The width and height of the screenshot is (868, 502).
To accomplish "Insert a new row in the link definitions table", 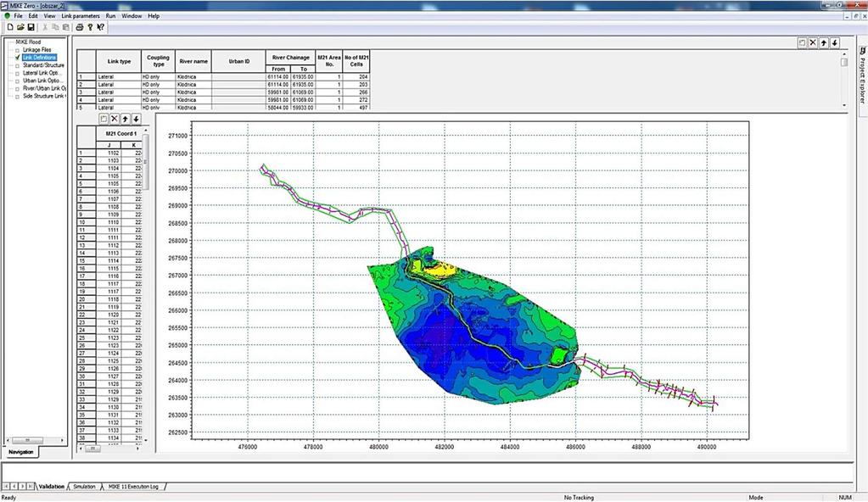I will [x=802, y=42].
